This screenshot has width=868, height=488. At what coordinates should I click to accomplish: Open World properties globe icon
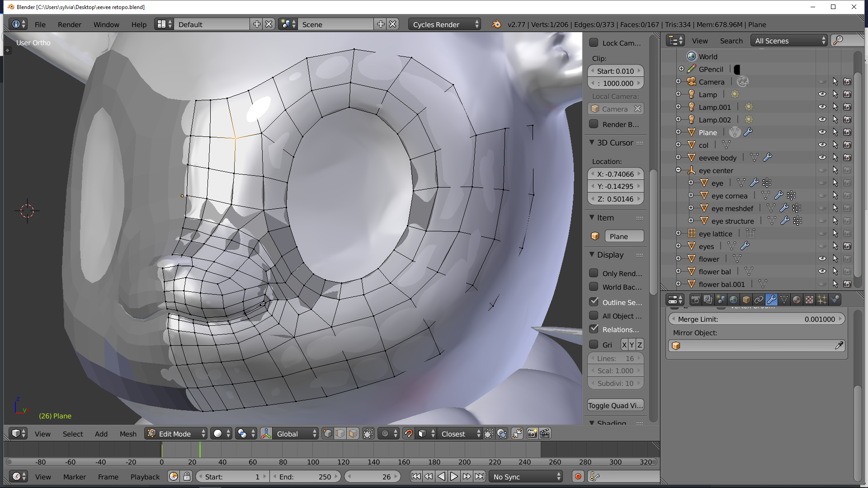pyautogui.click(x=733, y=300)
